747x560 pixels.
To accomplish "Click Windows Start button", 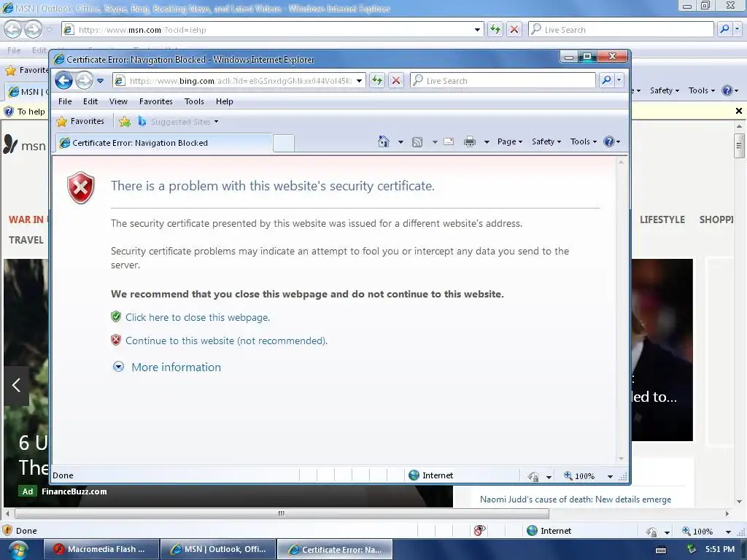I will click(x=18, y=550).
